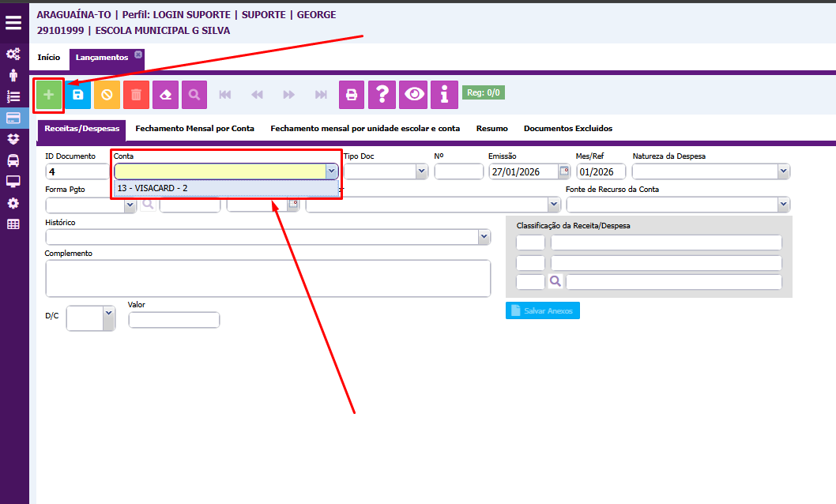The height and width of the screenshot is (504, 836).
Task: Open the Documentos Excluídos tab
Action: point(567,128)
